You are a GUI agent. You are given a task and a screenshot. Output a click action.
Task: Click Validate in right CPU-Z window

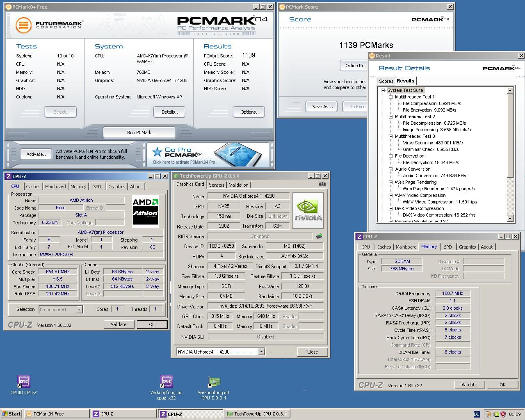469,385
